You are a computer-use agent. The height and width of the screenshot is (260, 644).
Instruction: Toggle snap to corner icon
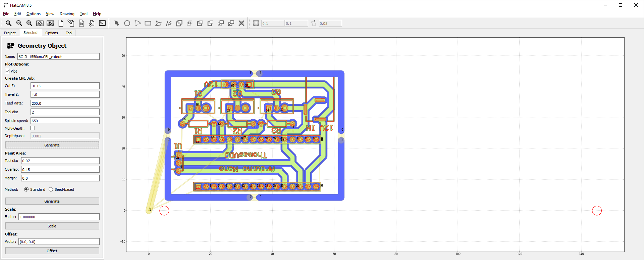[313, 23]
